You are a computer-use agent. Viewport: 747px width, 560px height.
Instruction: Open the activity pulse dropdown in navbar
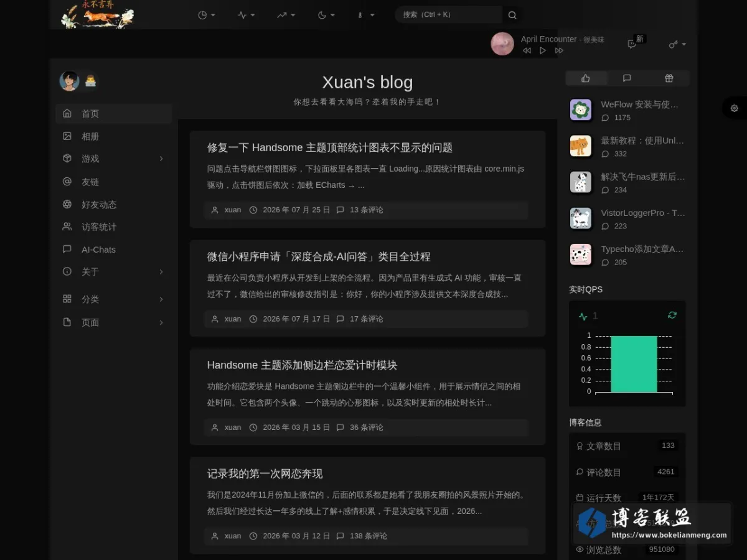pos(246,15)
